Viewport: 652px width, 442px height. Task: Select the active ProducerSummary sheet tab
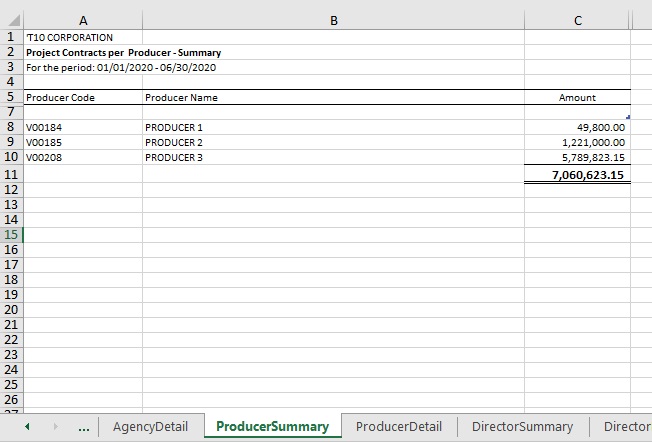pos(272,426)
